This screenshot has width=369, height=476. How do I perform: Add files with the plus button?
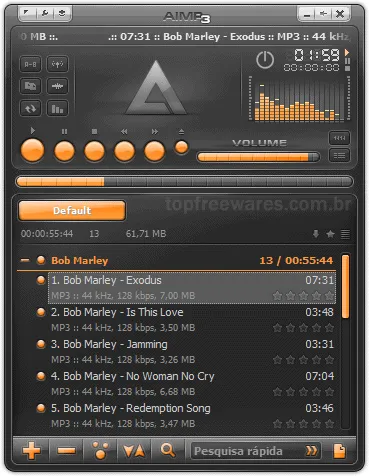click(31, 451)
